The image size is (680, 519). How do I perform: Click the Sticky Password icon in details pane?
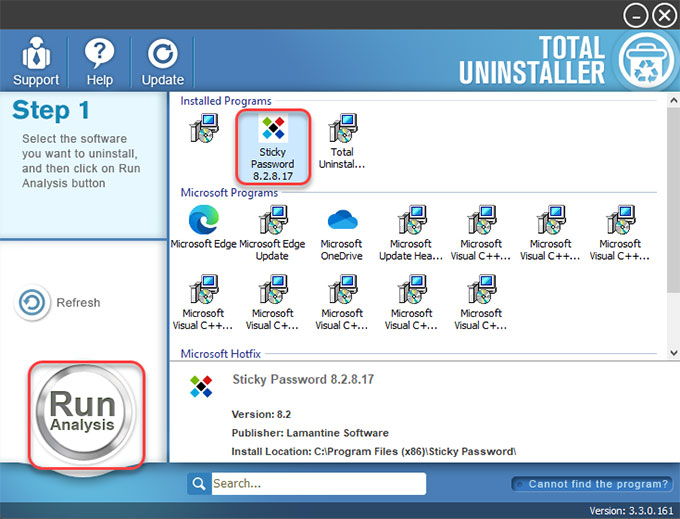(x=201, y=386)
